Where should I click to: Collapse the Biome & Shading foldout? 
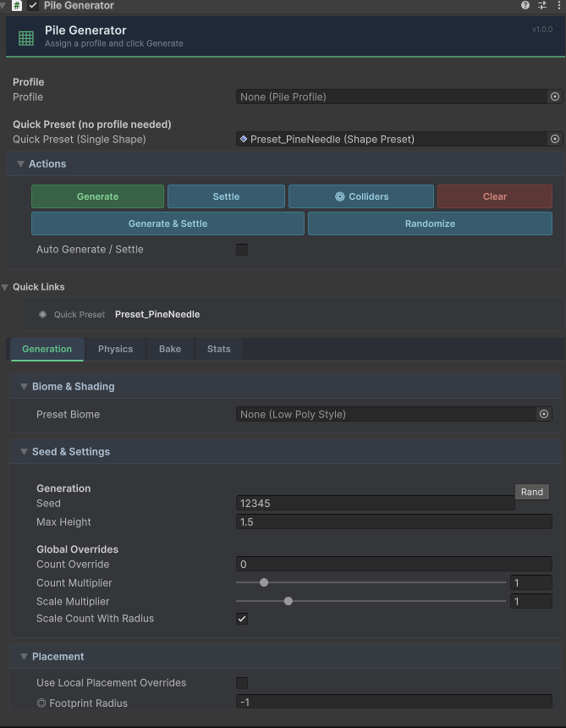(x=25, y=387)
